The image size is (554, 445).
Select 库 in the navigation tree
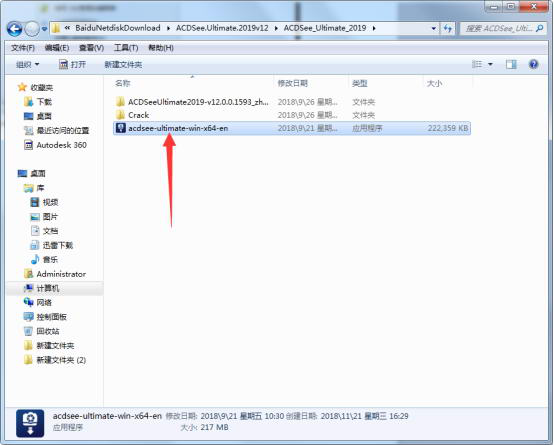[40, 188]
